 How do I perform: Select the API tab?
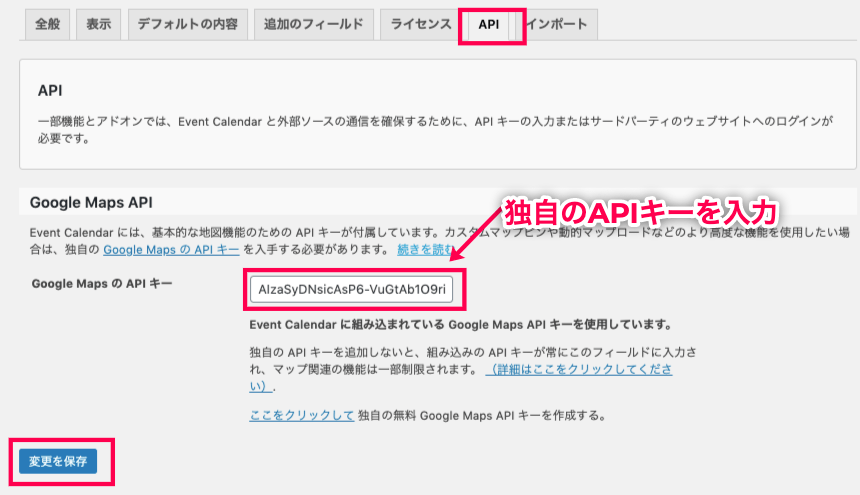point(489,24)
